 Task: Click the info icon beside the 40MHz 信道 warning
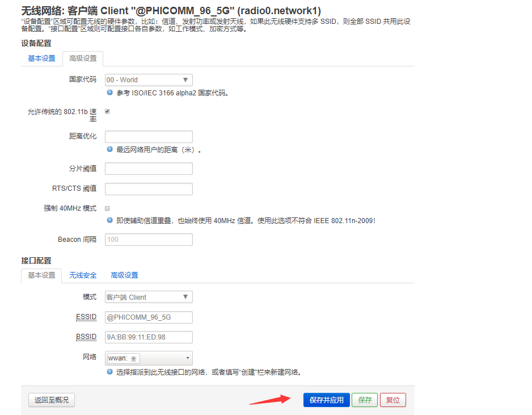coord(109,221)
